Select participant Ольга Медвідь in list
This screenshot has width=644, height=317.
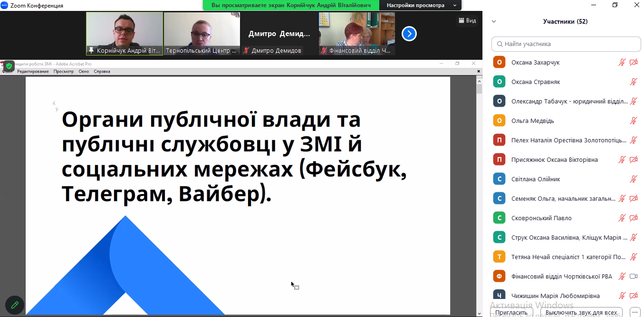(566, 121)
